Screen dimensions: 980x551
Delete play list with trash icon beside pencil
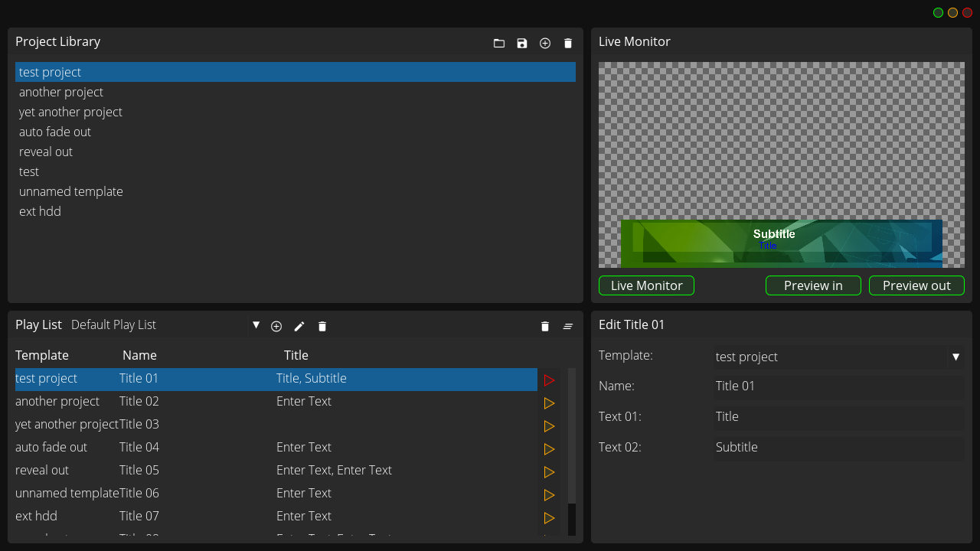click(322, 327)
